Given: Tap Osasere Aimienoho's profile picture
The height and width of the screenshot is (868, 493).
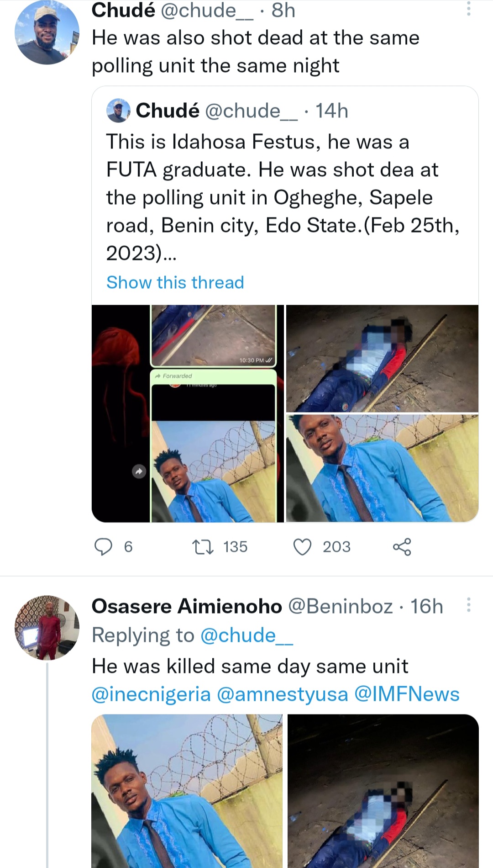Looking at the screenshot, I should (x=47, y=627).
